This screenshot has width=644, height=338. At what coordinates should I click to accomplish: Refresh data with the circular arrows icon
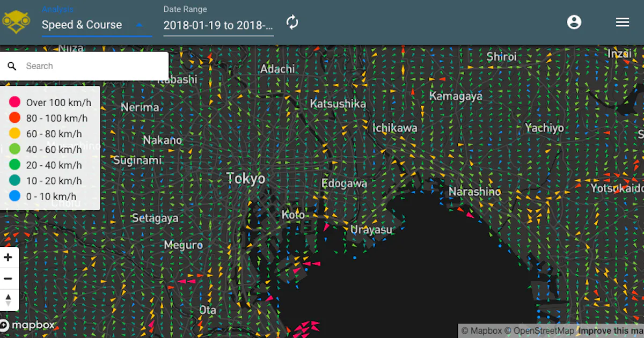[x=292, y=22]
